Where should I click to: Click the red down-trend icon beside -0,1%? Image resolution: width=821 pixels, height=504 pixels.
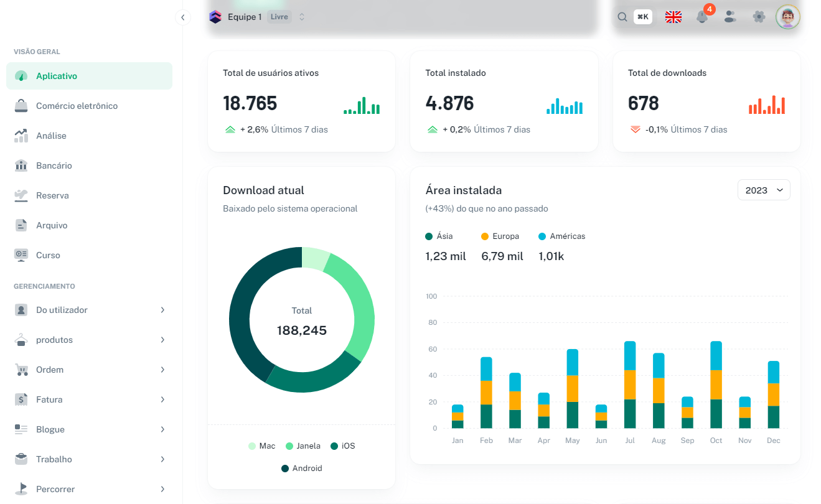click(x=636, y=129)
